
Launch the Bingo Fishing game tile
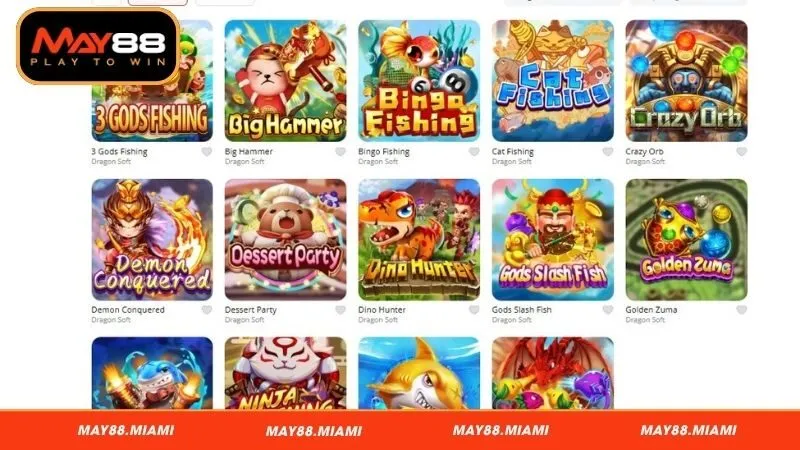coord(419,81)
